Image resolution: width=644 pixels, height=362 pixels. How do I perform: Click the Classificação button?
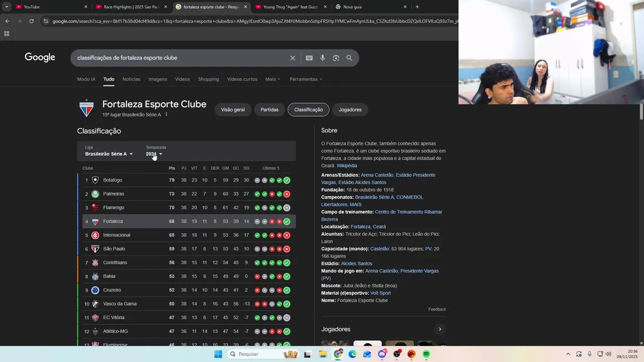[x=308, y=110]
